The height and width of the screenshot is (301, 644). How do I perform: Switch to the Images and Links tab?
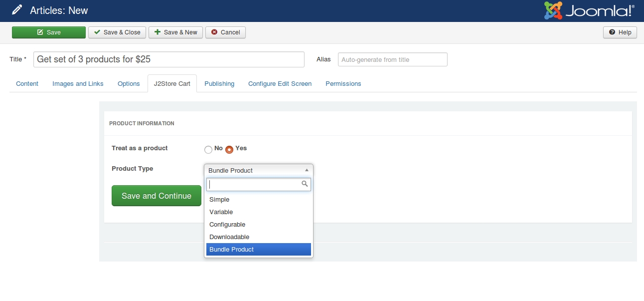point(78,84)
